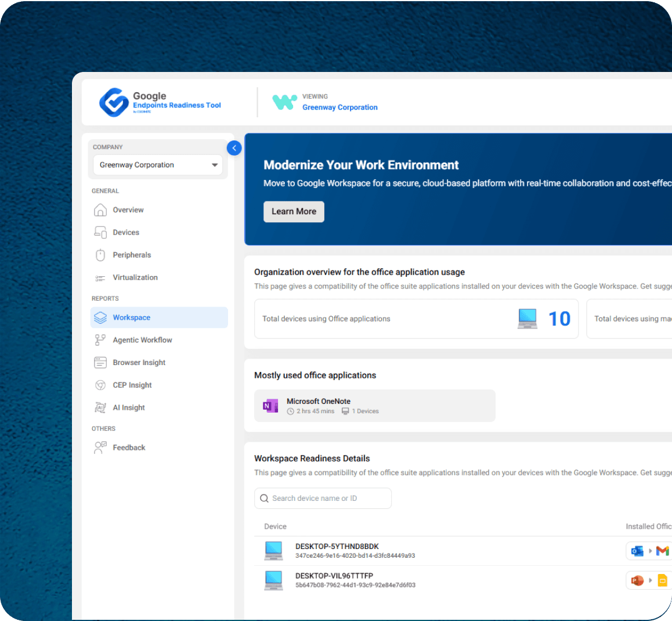
Task: Open the Agentic Workflow report
Action: 159,340
